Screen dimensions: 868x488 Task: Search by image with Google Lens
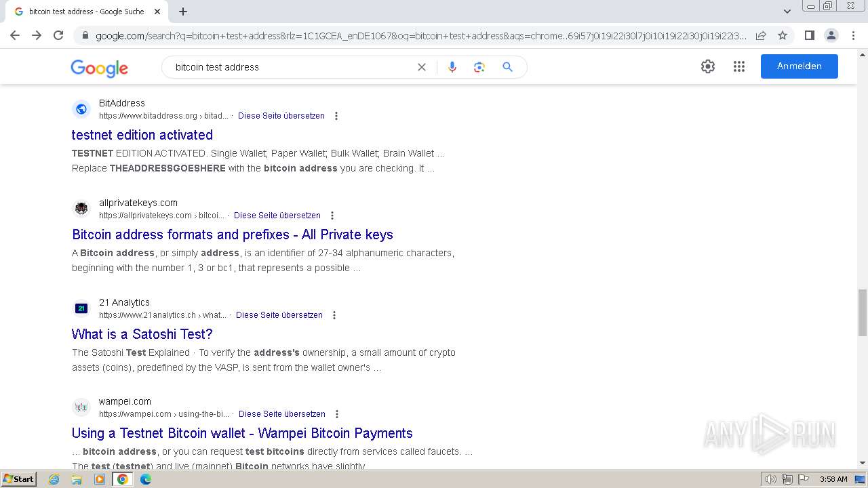click(479, 67)
